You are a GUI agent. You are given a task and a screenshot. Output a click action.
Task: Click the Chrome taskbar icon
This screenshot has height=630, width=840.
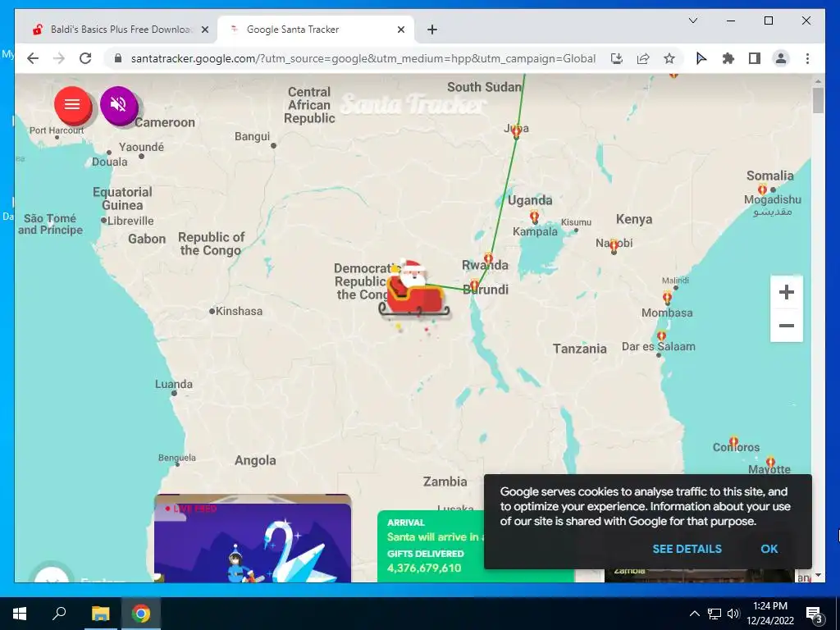[141, 614]
